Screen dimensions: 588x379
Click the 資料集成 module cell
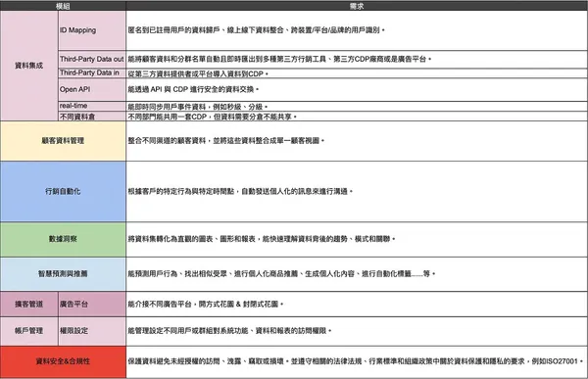click(28, 66)
